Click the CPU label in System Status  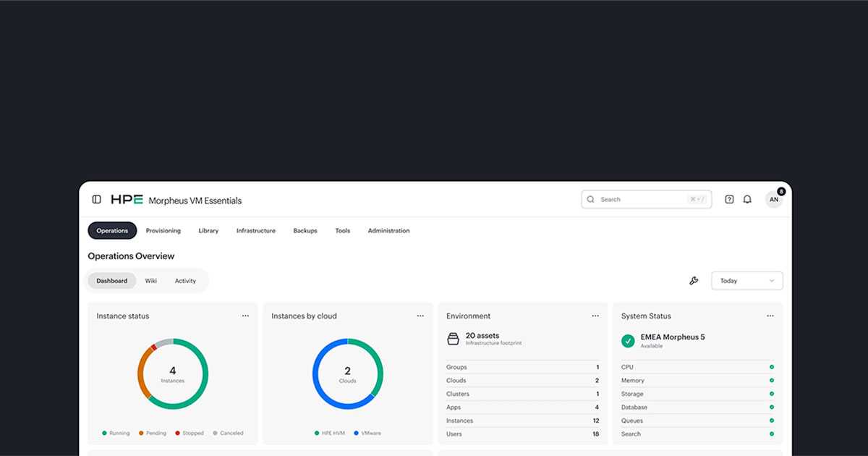coord(627,367)
